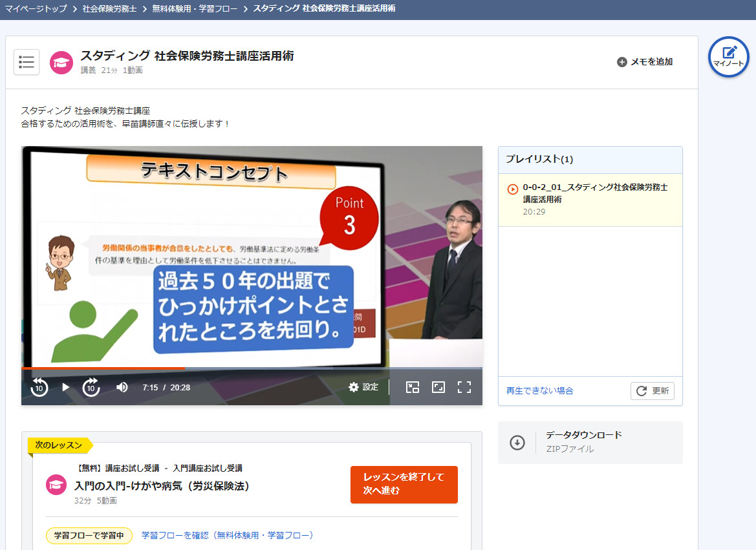The height and width of the screenshot is (550, 756).
Task: Click the next-lesson pink graduation cap icon
Action: pyautogui.click(x=56, y=485)
